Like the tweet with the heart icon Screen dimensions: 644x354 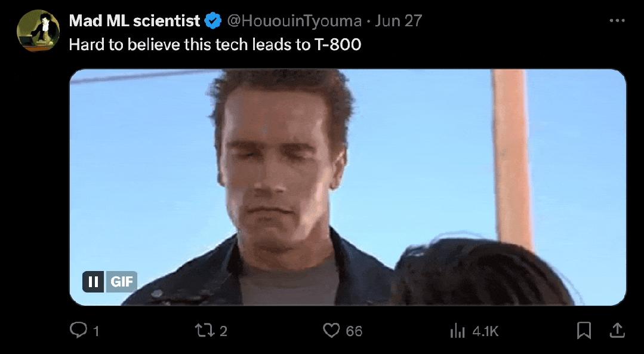click(x=331, y=330)
